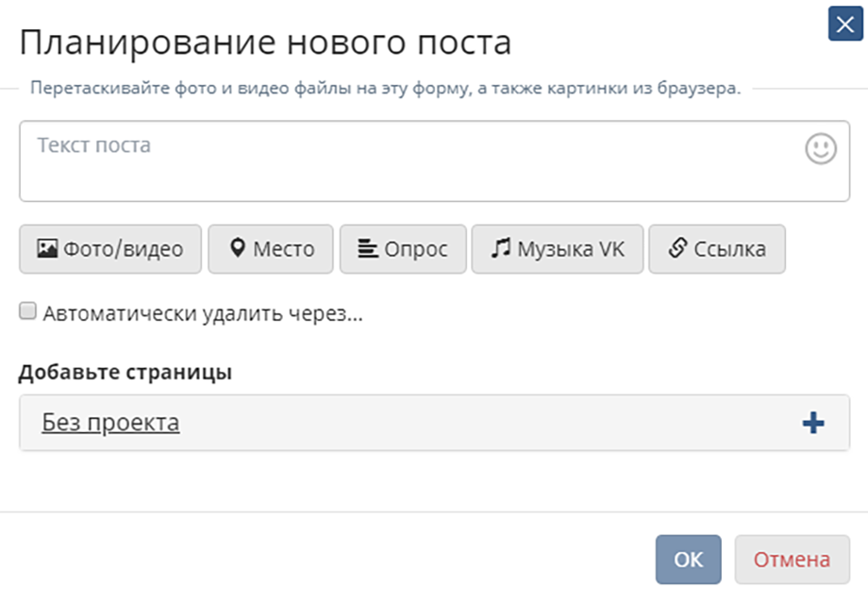Click the music note icon on Музыка VK
This screenshot has height=605, width=868.
tap(500, 247)
